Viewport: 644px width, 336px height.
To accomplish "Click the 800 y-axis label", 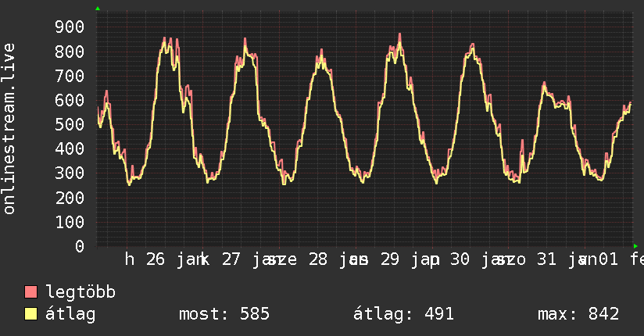I will tap(70, 52).
